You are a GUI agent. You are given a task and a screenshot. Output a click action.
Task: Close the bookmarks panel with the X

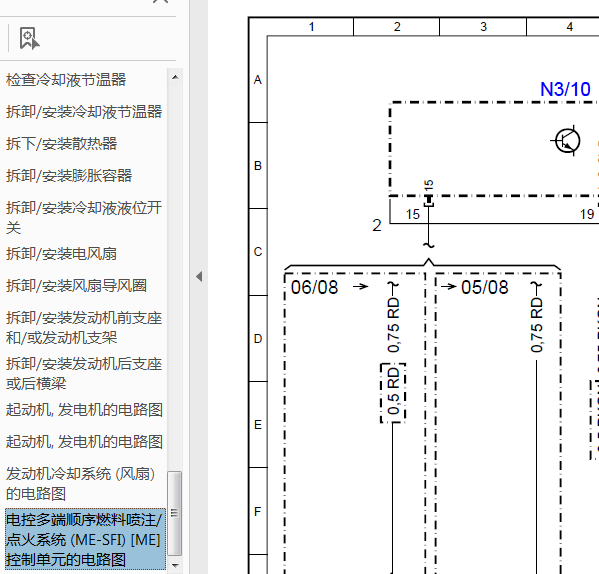pyautogui.click(x=160, y=2)
